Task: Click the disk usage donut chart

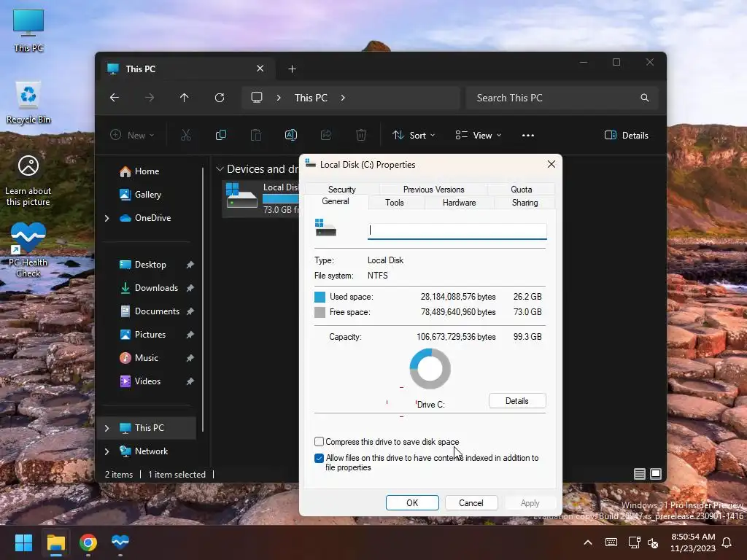Action: coord(430,368)
